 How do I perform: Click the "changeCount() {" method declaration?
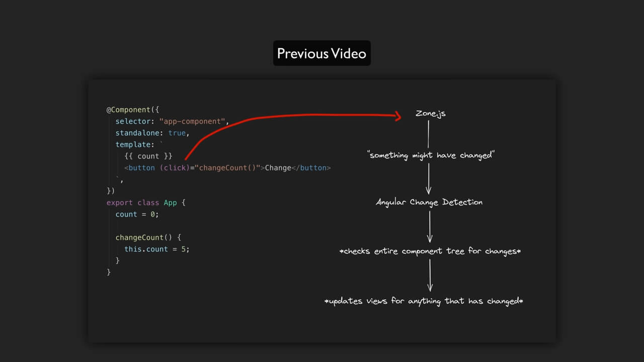[x=148, y=237]
